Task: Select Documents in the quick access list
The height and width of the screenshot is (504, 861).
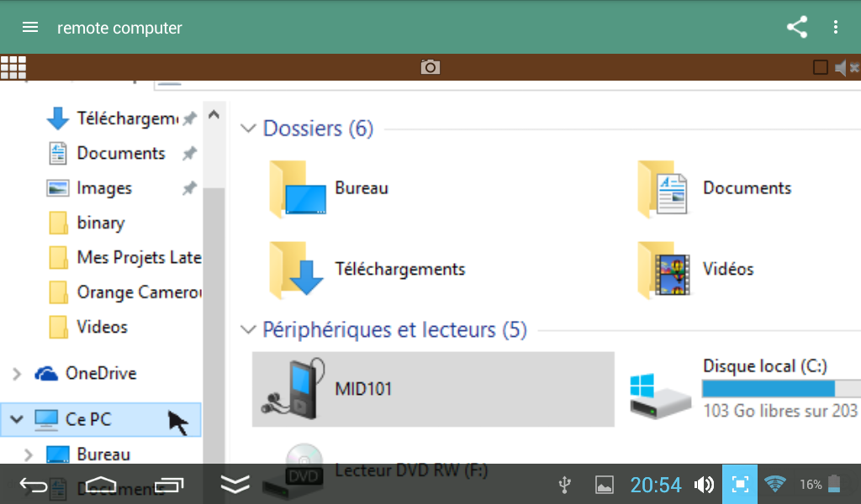Action: pyautogui.click(x=121, y=153)
